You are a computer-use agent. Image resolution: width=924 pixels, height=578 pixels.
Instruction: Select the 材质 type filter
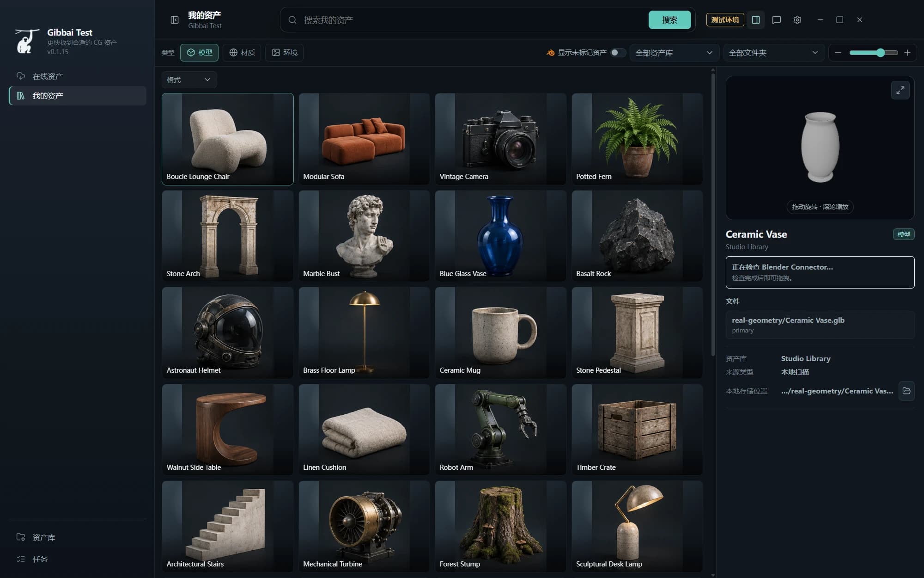pos(242,53)
